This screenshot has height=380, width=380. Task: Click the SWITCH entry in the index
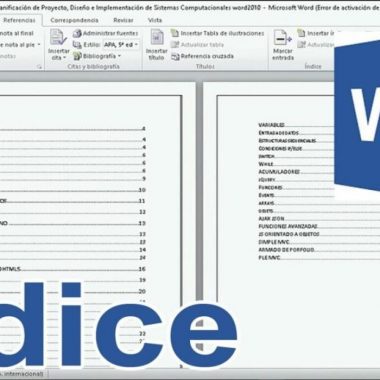(266, 156)
